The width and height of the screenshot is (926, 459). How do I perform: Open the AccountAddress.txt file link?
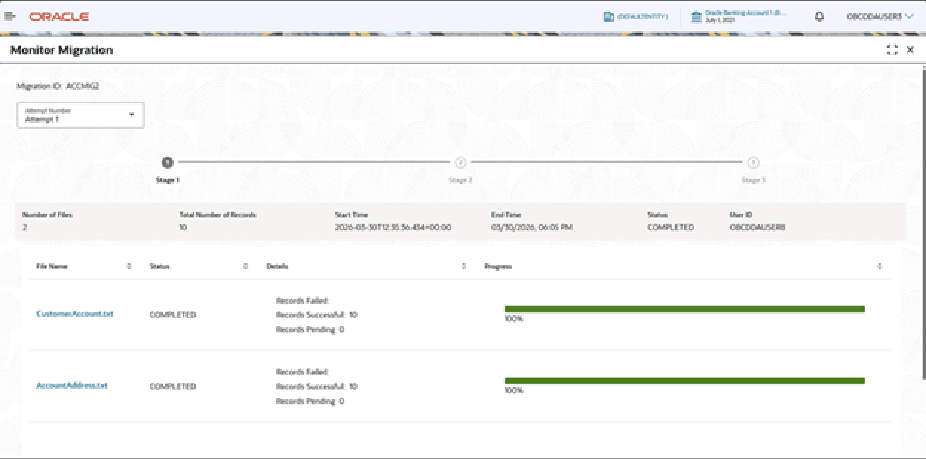[72, 386]
